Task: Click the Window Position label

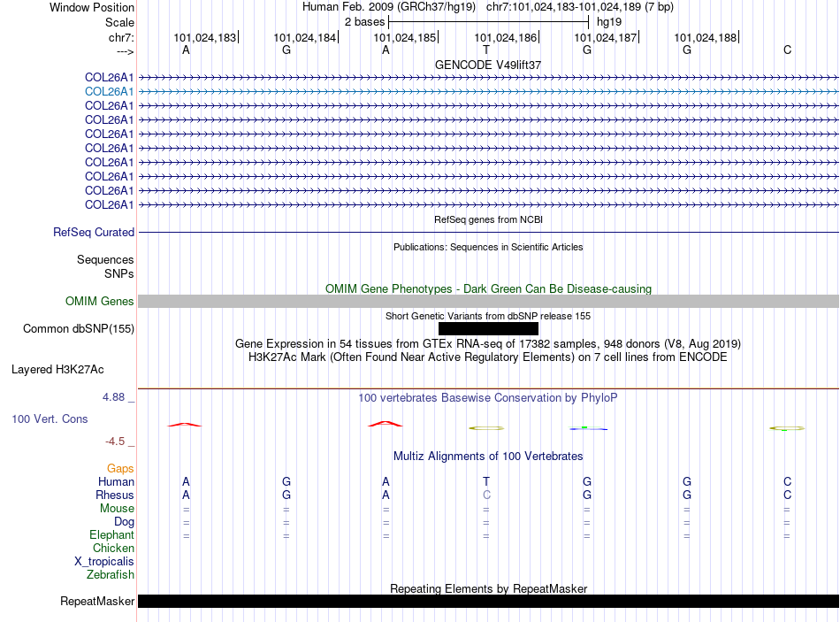Action: coord(92,7)
